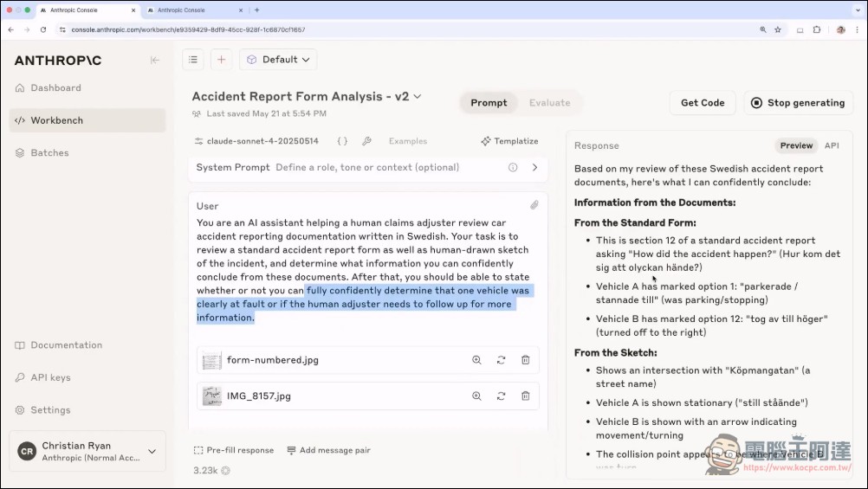The image size is (868, 489).
Task: Open a new browser tab
Action: [x=257, y=10]
